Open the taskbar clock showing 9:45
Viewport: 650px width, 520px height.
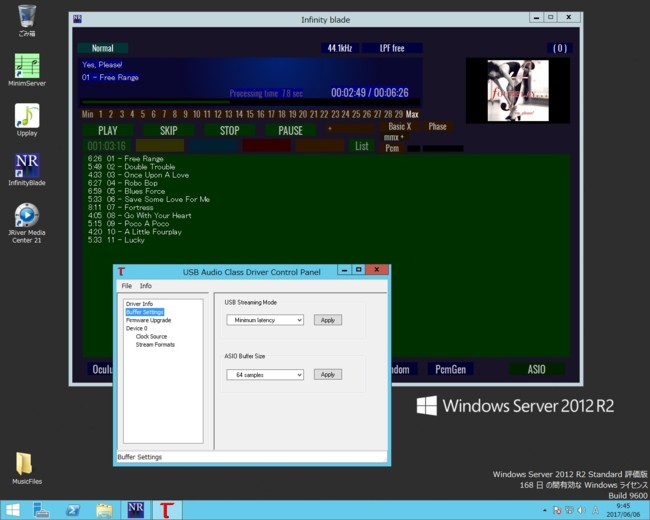(x=623, y=510)
